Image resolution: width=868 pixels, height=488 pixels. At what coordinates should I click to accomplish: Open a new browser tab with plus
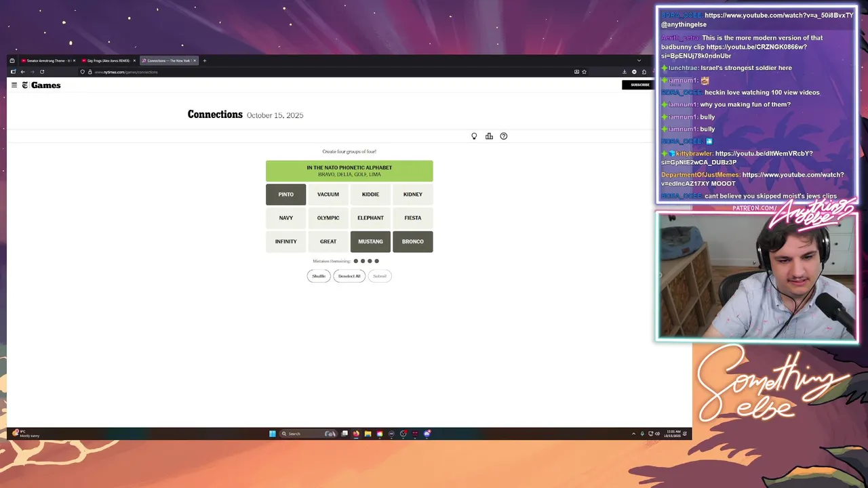pyautogui.click(x=205, y=60)
